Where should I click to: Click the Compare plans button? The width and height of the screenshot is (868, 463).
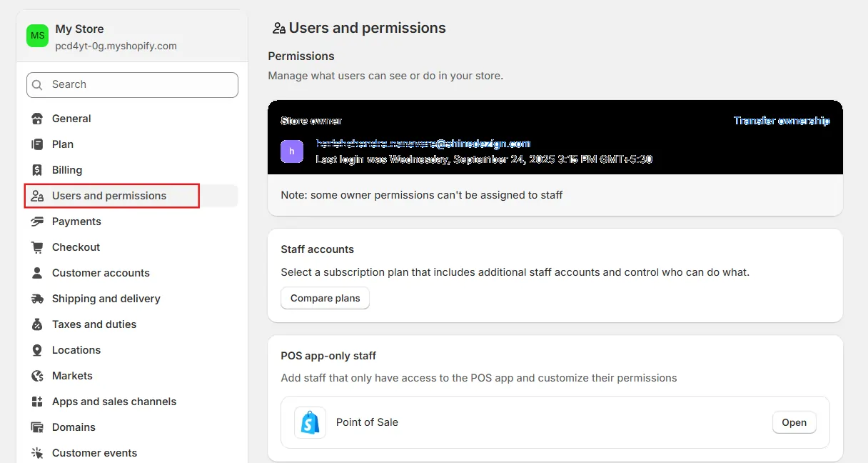coord(325,298)
